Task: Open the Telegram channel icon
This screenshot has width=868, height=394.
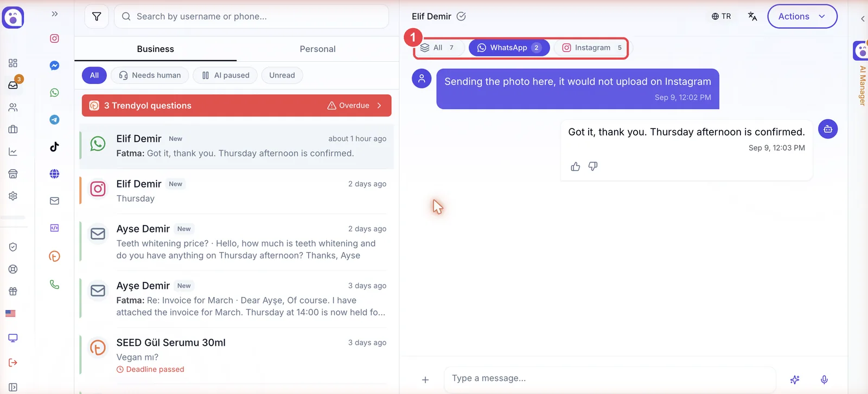Action: click(54, 120)
